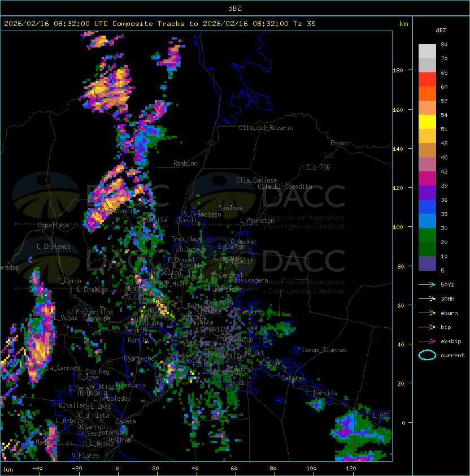
Task: Click the 'L_Asuncion' map label
Action: coord(257,220)
